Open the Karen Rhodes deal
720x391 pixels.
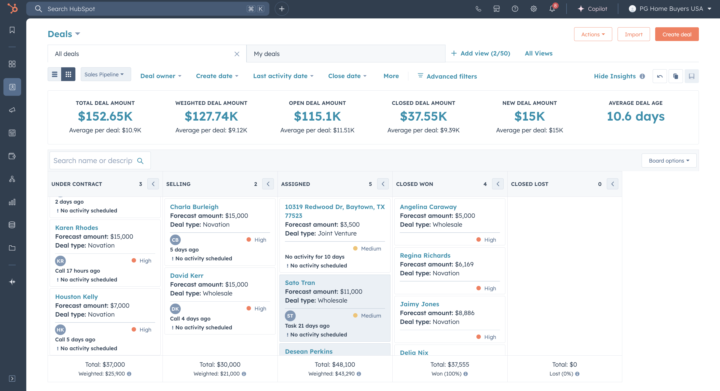pos(76,228)
